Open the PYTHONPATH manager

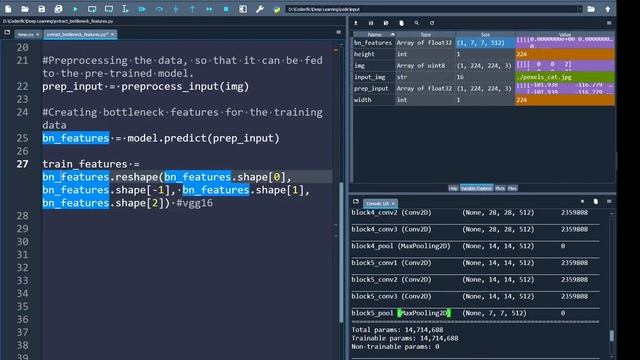click(x=277, y=9)
